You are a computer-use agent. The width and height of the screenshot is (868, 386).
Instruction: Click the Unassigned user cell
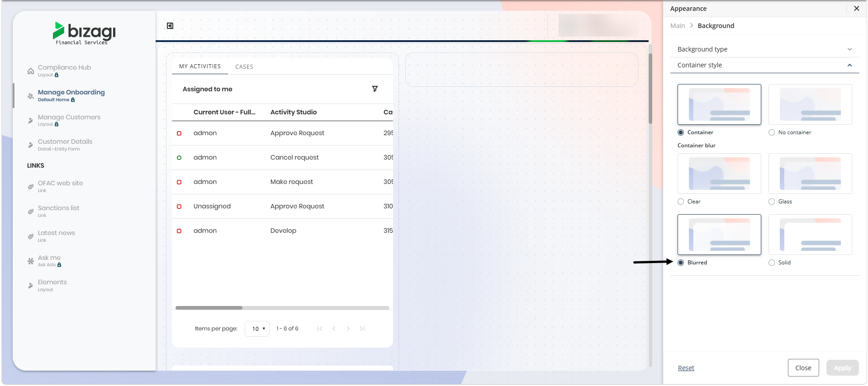point(212,207)
